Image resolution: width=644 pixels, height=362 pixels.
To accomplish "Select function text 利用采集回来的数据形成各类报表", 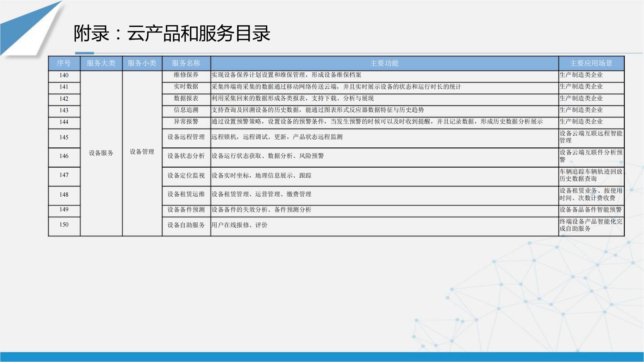I will pyautogui.click(x=258, y=98).
